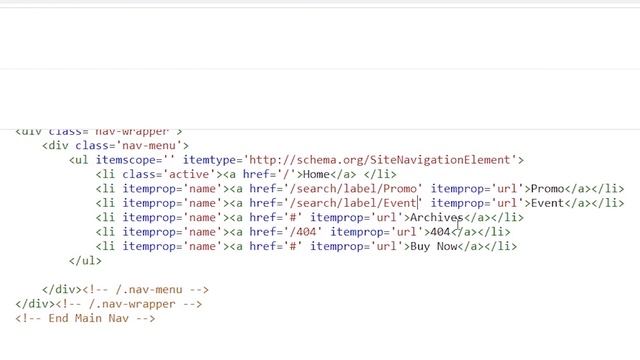Screen dimensions: 640x360
Task: Click the '#' href on the Buy Now line
Action: click(x=293, y=247)
